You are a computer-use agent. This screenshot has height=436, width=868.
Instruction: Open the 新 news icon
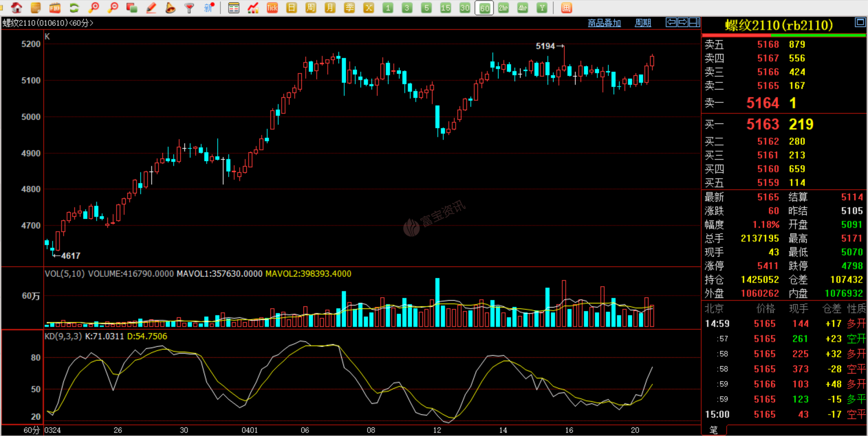[x=209, y=8]
